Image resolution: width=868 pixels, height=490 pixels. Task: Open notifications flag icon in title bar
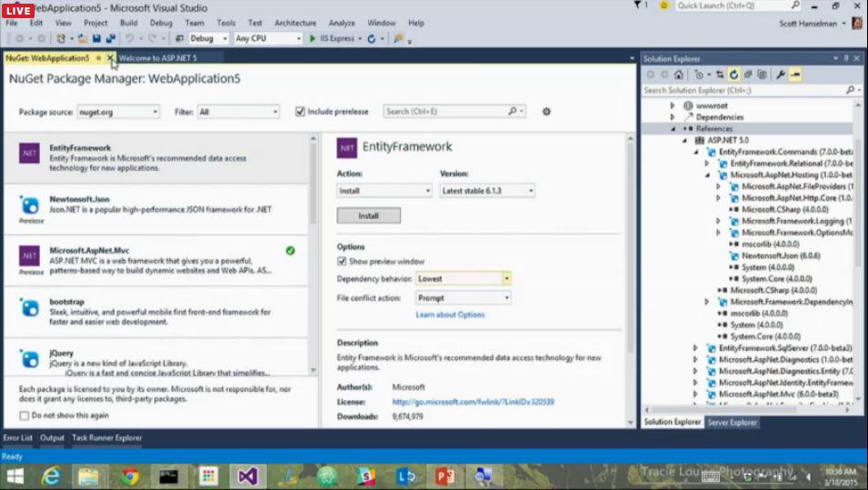point(637,5)
